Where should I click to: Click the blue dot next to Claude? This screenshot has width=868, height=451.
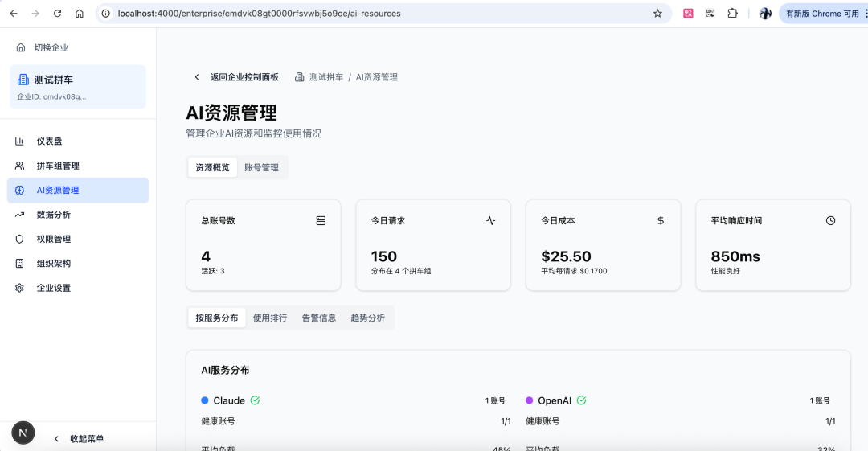pyautogui.click(x=205, y=400)
